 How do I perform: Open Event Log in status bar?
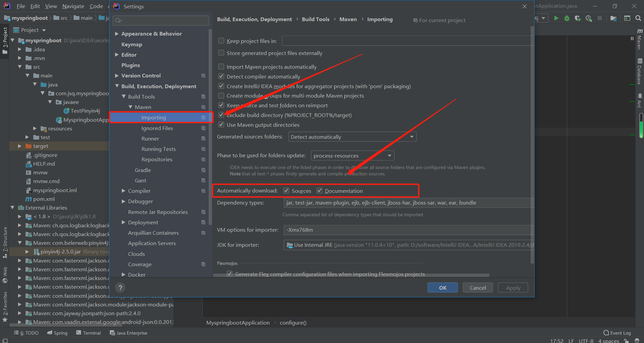point(617,333)
